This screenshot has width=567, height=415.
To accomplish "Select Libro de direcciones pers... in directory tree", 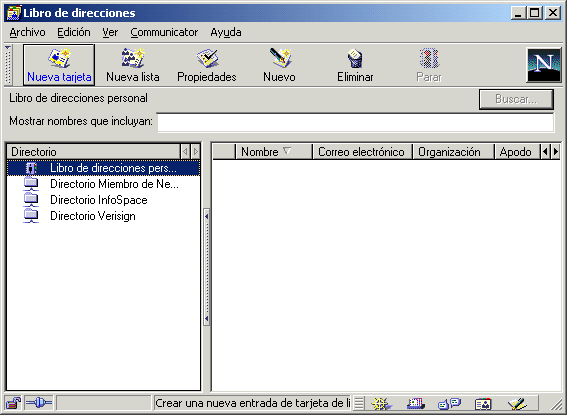I will pyautogui.click(x=103, y=168).
